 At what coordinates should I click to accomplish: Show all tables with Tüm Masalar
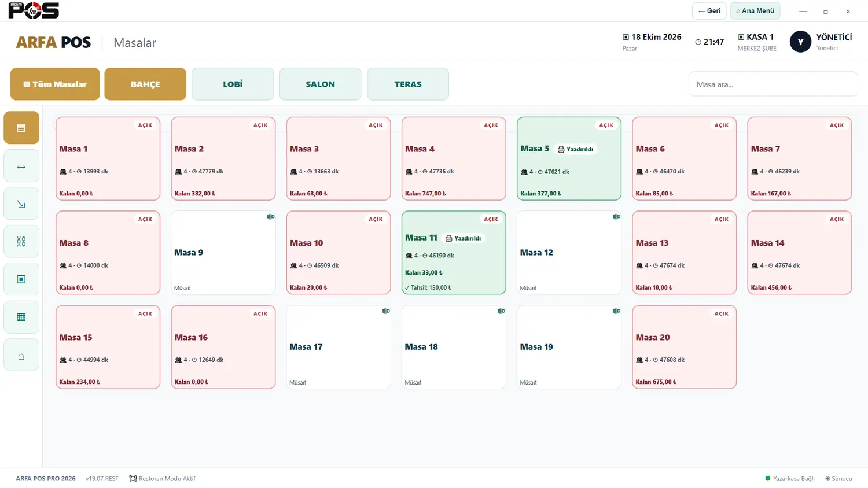pos(55,84)
